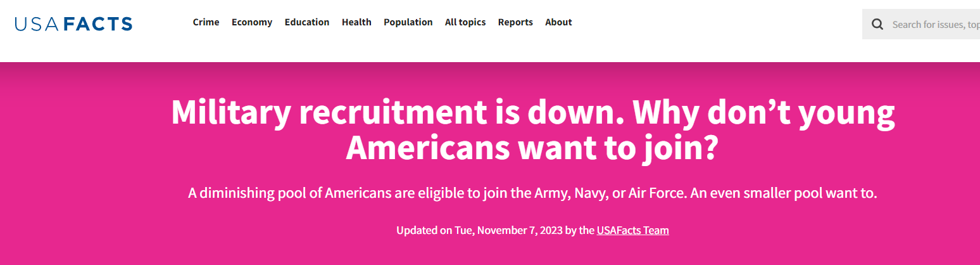Click the 'An even smaller pool want to' sentence
The width and height of the screenshot is (980, 265).
pyautogui.click(x=784, y=193)
